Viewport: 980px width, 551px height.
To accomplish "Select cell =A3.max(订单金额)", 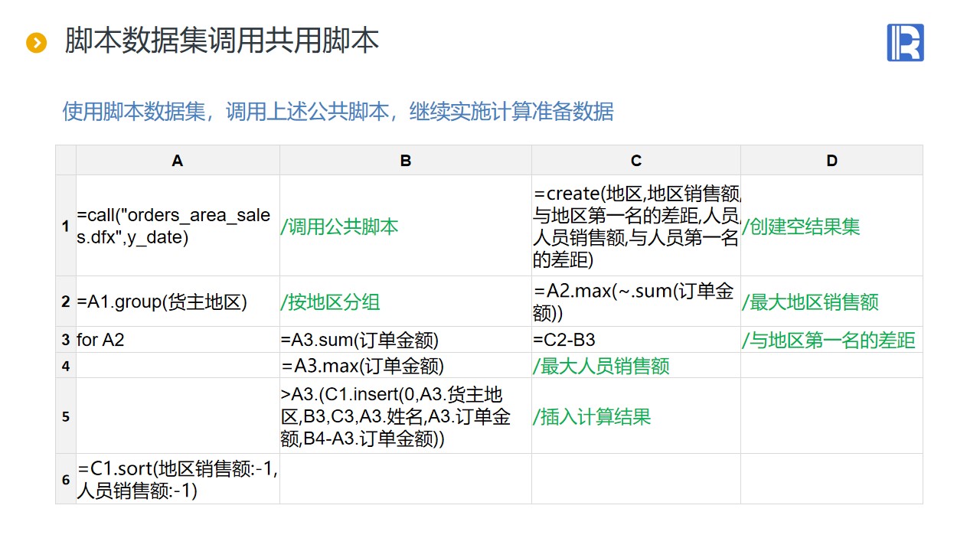I will [x=406, y=365].
